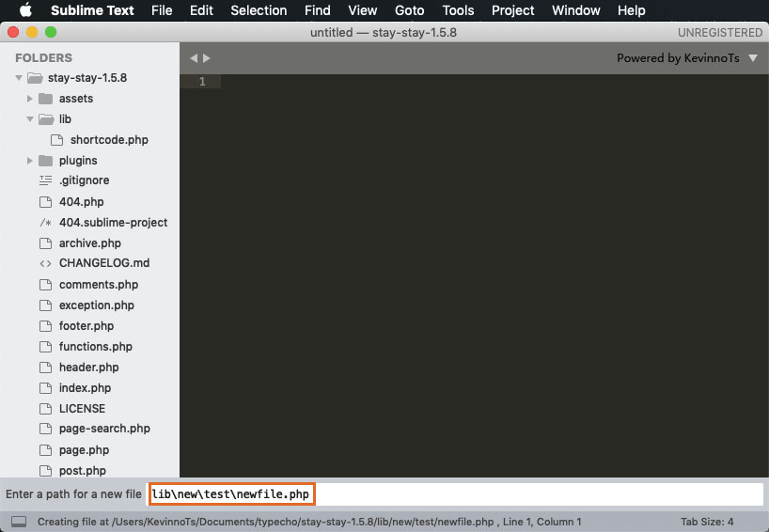
Task: Click the shortcode.php file icon
Action: pos(57,140)
